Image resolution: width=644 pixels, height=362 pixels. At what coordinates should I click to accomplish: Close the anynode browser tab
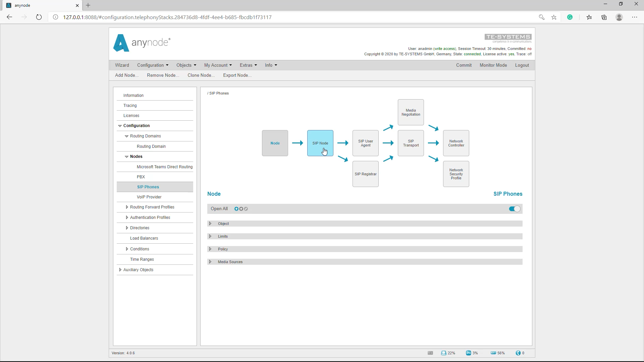click(77, 5)
